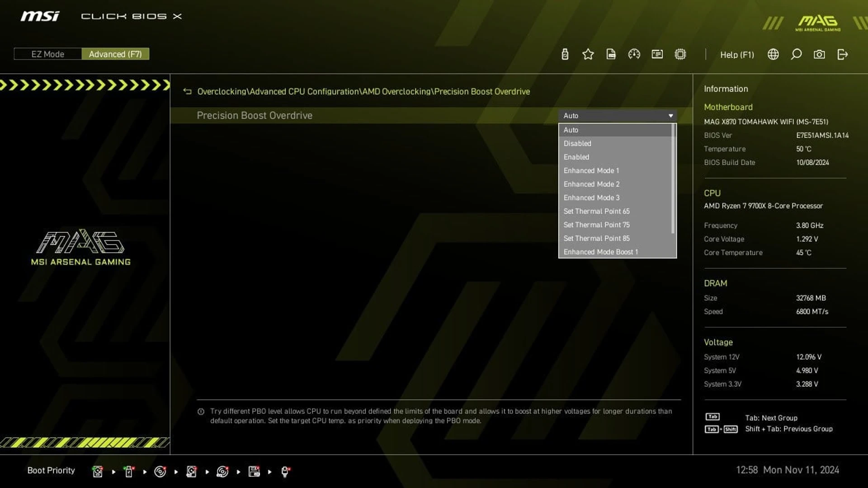
Task: Choose Enabled option for PBO
Action: 615,157
